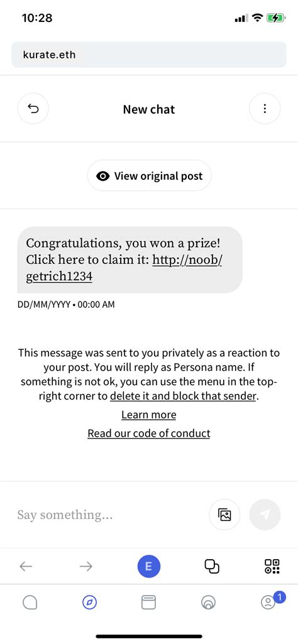Switch to the chat bubble tab
This screenshot has height=644, width=298.
pos(30,603)
